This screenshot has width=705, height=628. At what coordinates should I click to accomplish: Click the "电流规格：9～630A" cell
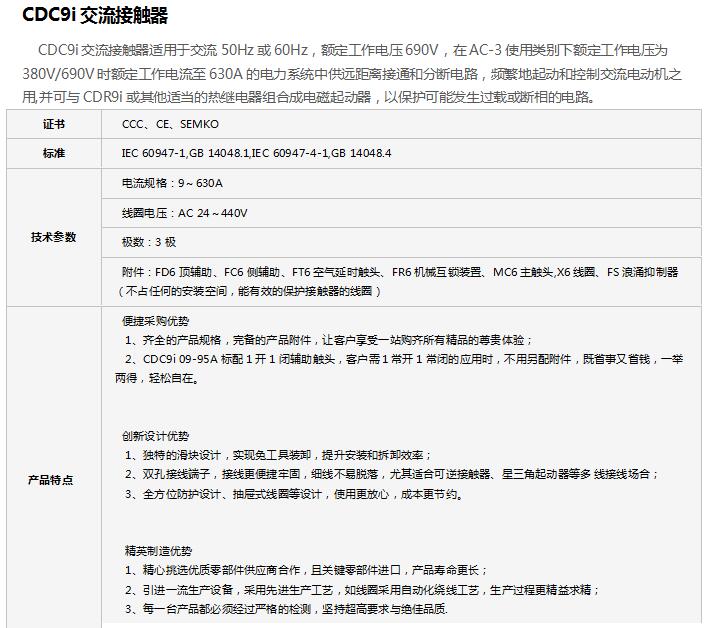[x=401, y=183]
